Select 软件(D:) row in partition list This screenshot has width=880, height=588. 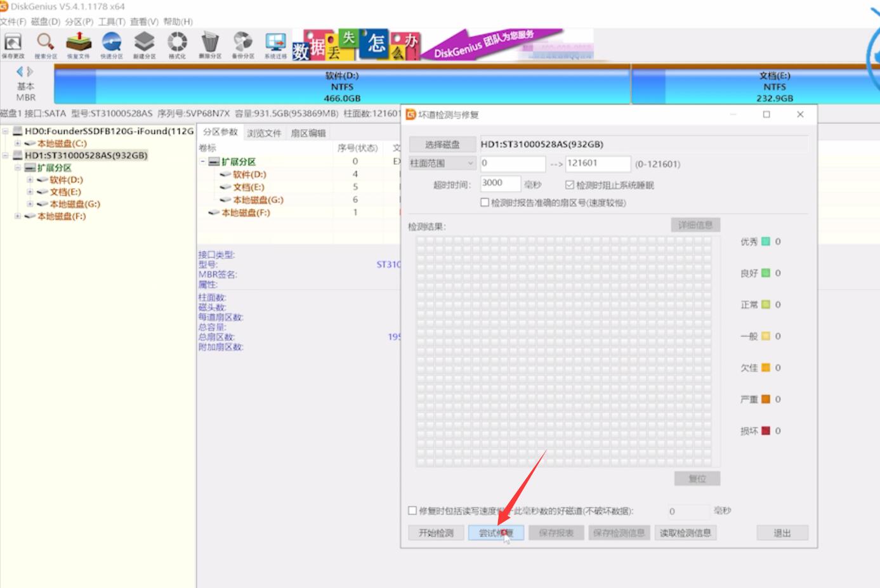pyautogui.click(x=299, y=174)
